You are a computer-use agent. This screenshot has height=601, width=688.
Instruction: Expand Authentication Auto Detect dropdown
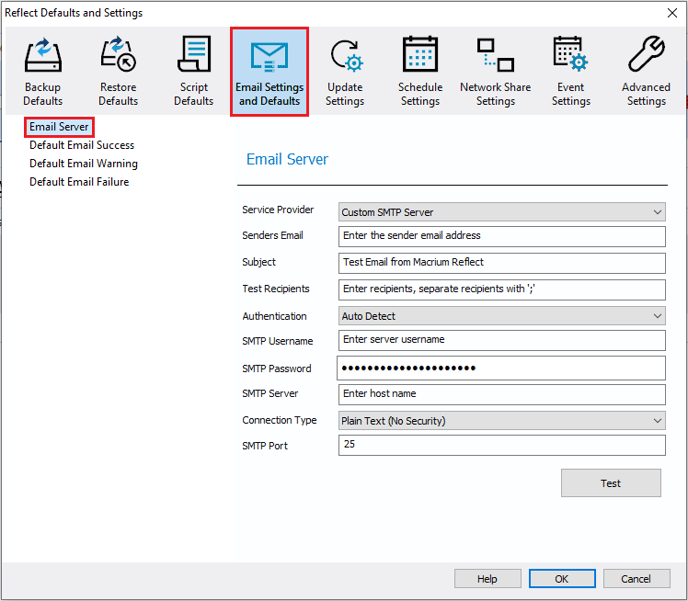tap(502, 316)
